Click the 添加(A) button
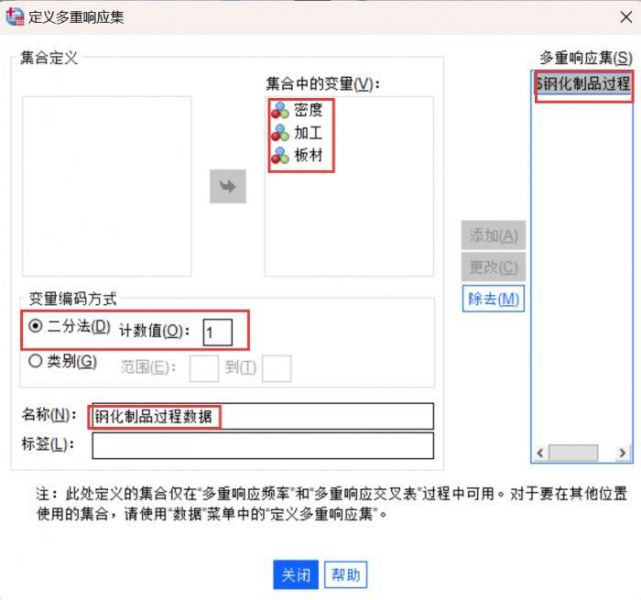 pos(493,235)
